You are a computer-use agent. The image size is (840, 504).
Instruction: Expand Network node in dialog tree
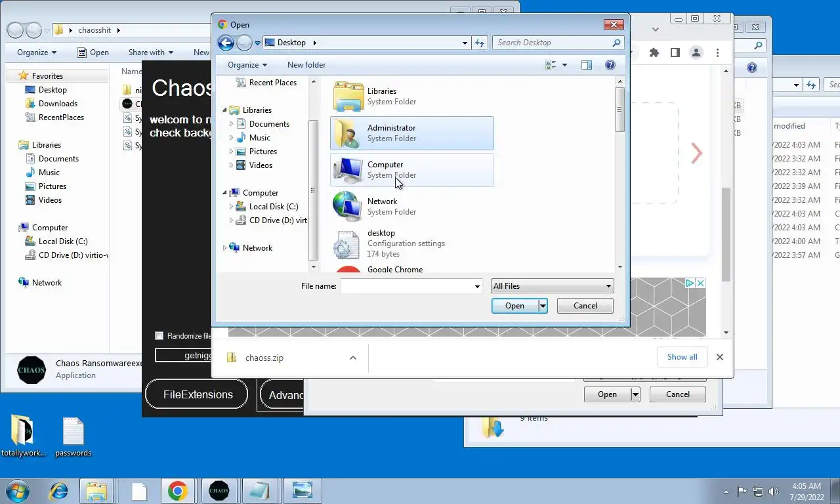(x=224, y=248)
